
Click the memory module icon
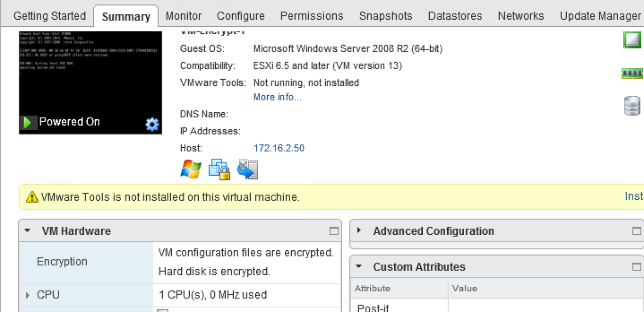click(632, 73)
